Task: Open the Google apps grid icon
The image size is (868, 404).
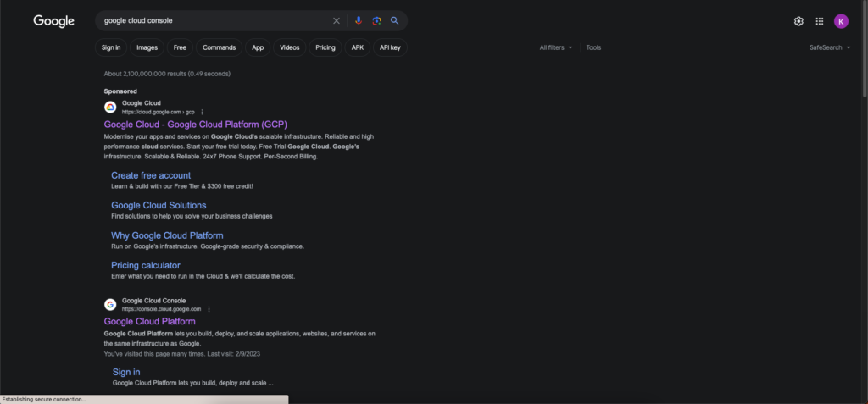Action: click(820, 21)
